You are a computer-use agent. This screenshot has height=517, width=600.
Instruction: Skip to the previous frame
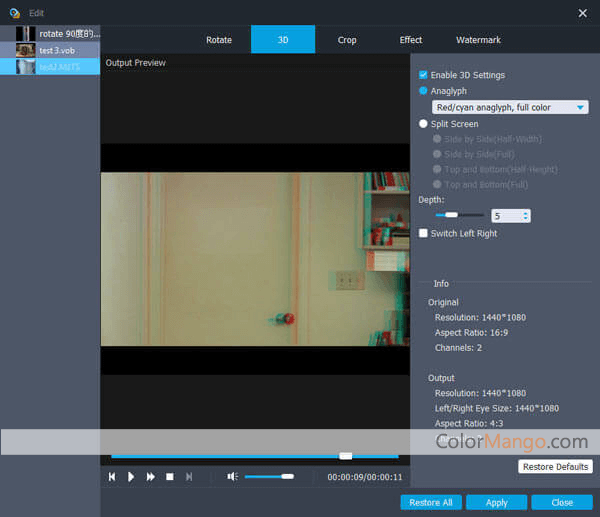112,477
